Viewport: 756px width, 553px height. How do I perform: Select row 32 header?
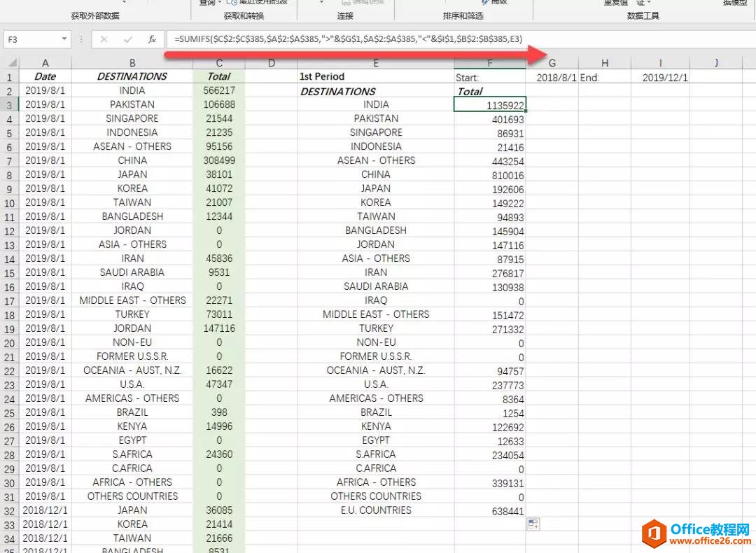pos(10,510)
